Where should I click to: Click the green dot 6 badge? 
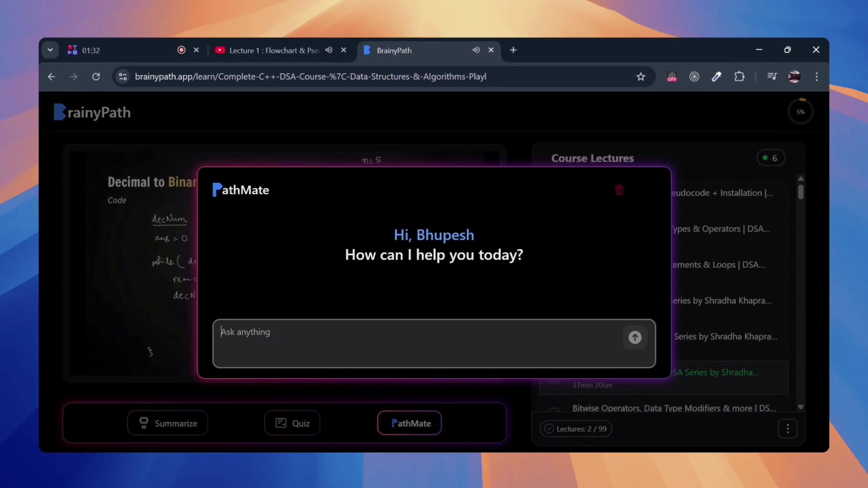pos(770,158)
